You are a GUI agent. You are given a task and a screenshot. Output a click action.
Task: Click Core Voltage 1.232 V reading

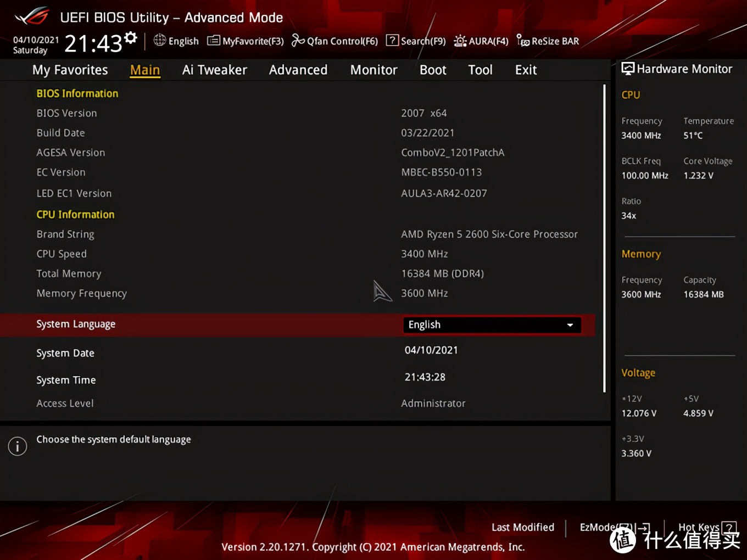point(699,176)
